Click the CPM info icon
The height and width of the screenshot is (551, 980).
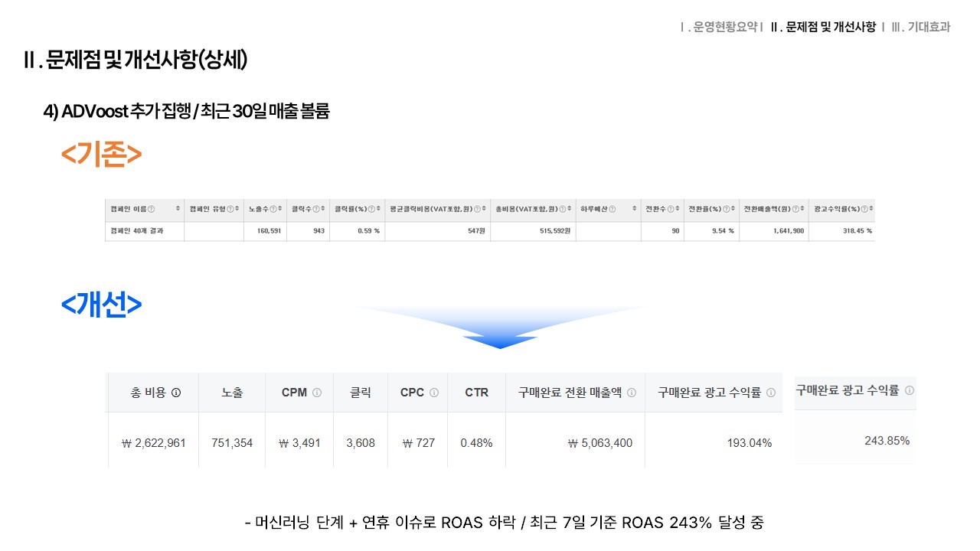(317, 393)
